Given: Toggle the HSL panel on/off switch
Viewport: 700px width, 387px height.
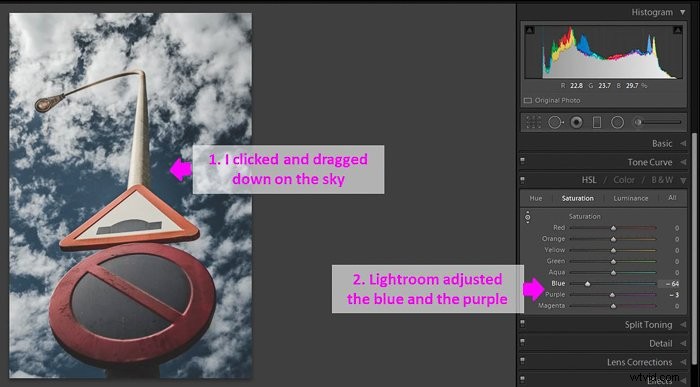Looking at the screenshot, I should (x=522, y=179).
